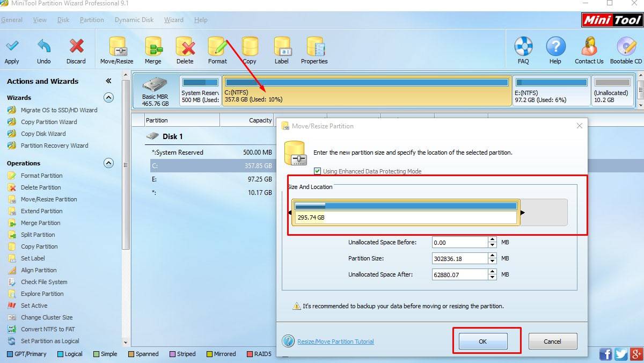Click the Delete partition toolbar icon

pos(185,47)
